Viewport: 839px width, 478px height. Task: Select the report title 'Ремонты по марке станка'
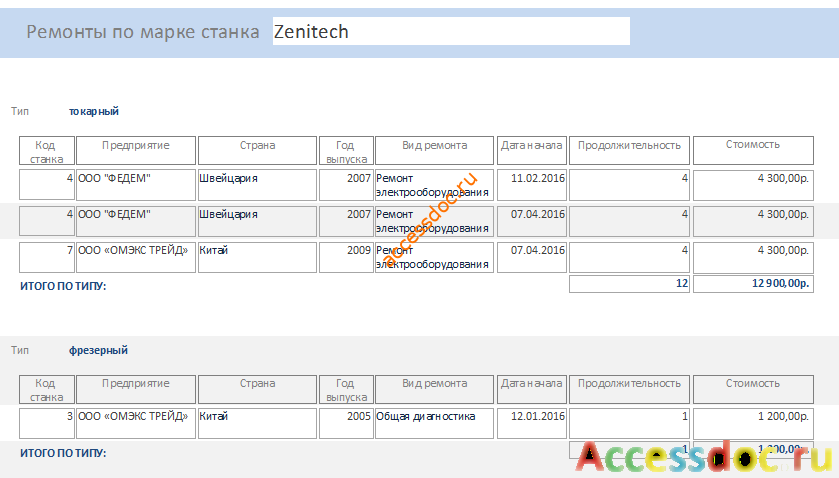coord(143,32)
